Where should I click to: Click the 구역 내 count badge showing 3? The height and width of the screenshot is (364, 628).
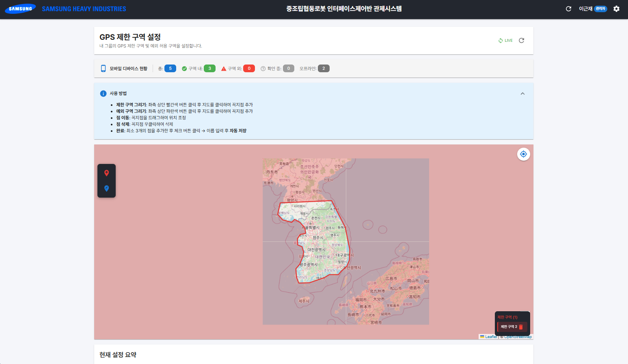click(209, 69)
